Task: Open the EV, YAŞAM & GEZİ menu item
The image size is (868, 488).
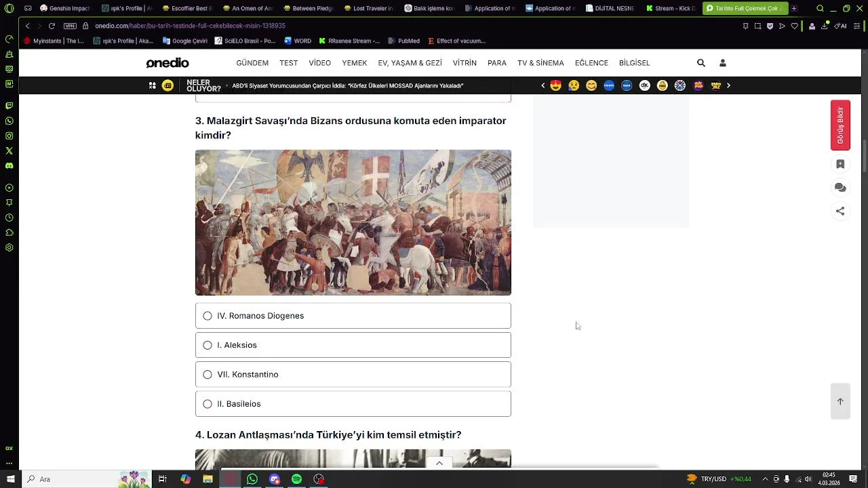Action: (x=410, y=63)
